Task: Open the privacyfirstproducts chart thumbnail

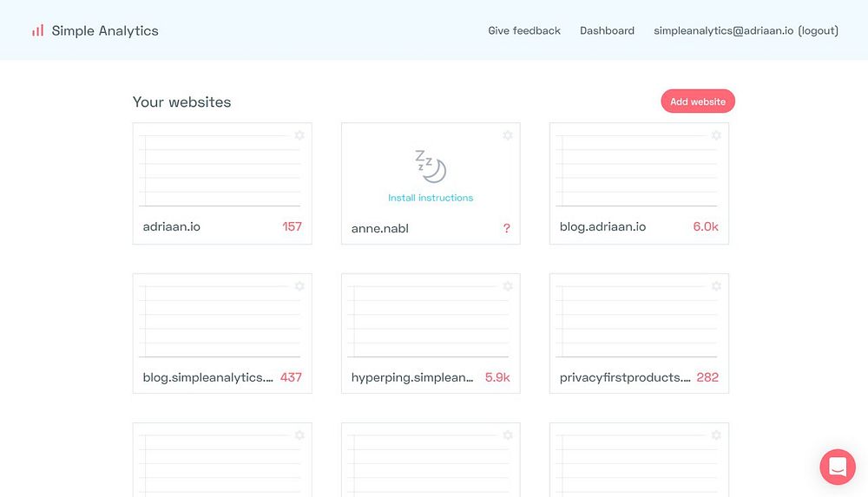Action: pyautogui.click(x=636, y=321)
